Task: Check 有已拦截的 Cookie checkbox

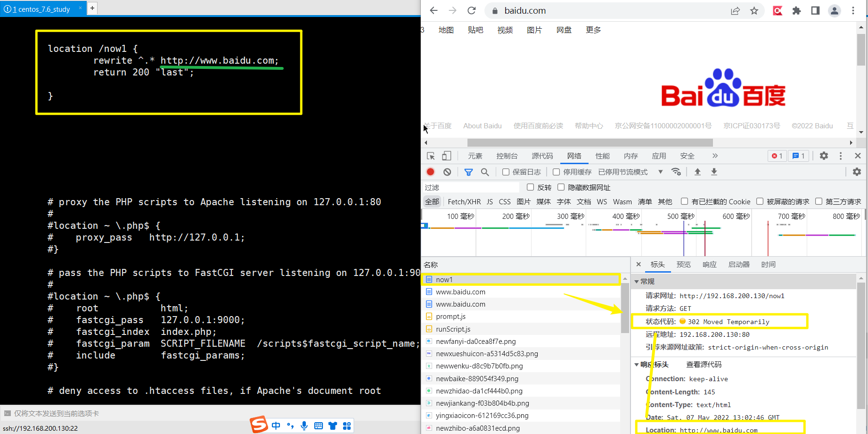Action: tap(684, 201)
